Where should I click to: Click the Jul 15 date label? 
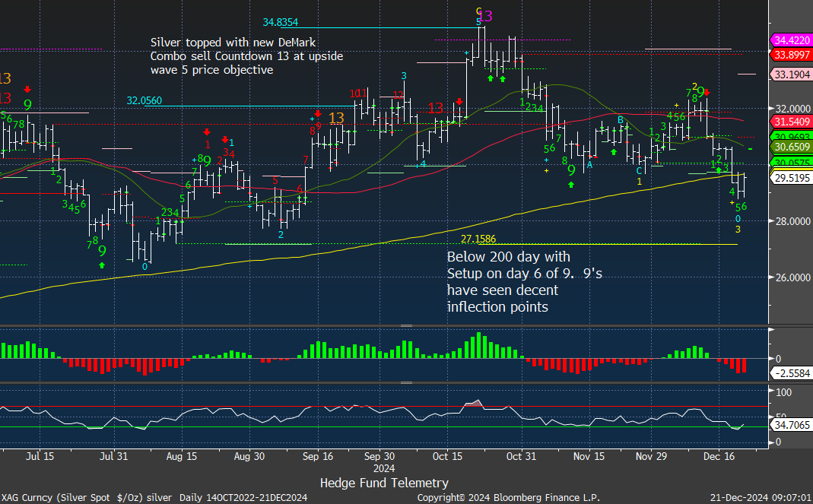[x=40, y=456]
